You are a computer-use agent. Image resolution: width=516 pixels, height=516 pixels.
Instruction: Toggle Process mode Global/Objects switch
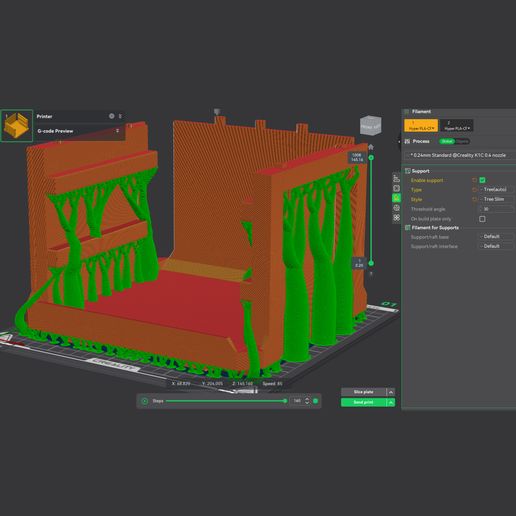tap(454, 141)
